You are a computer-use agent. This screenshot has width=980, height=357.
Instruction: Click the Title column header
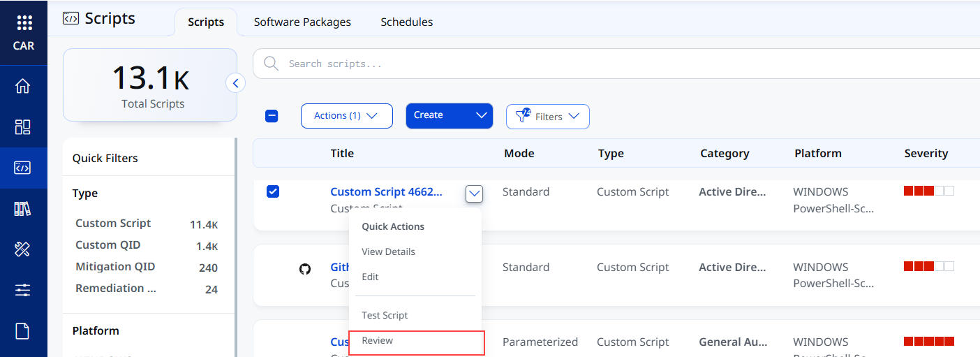tap(342, 153)
